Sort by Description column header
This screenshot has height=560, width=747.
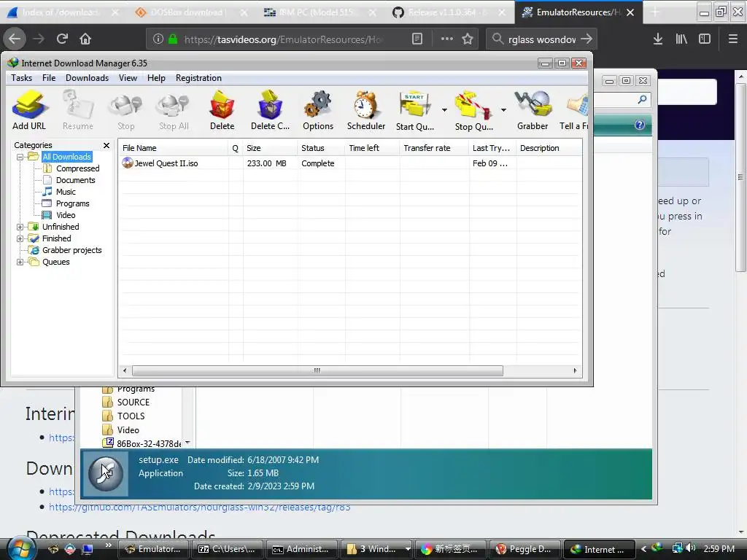click(549, 148)
